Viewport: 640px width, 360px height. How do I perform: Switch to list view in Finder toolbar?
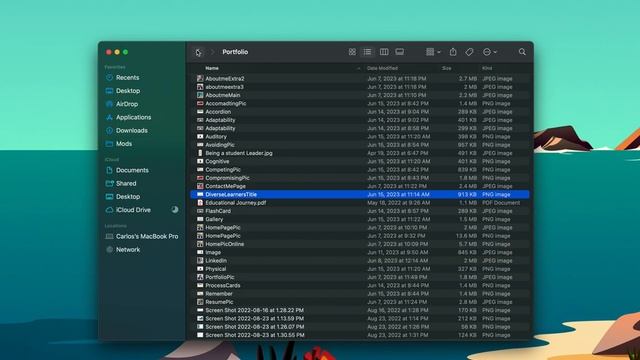(x=367, y=52)
